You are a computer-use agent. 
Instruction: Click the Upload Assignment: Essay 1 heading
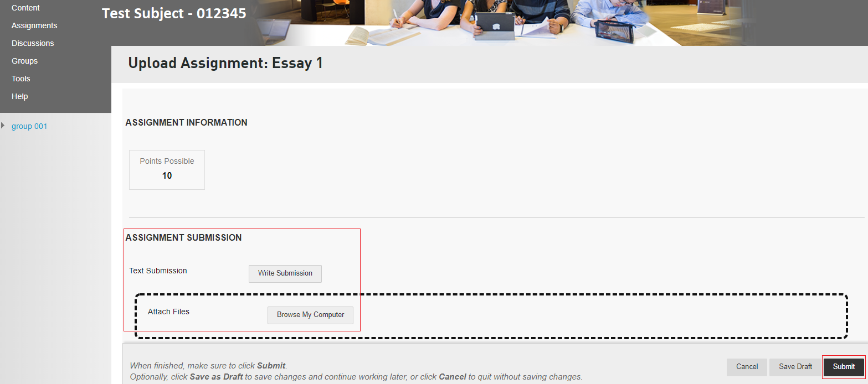coord(225,63)
